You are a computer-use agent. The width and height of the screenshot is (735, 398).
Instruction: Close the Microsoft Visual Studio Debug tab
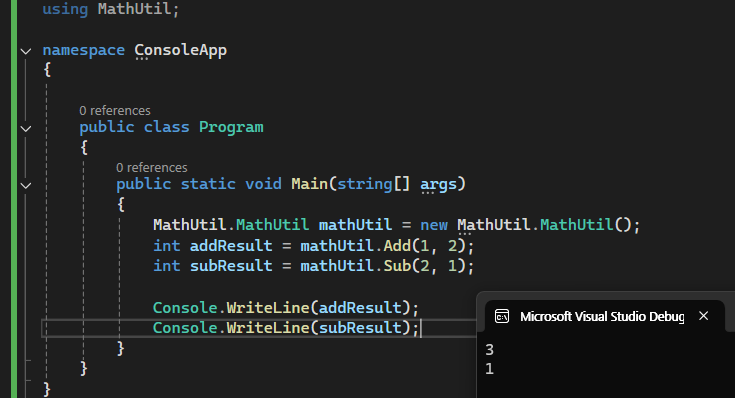tap(703, 316)
